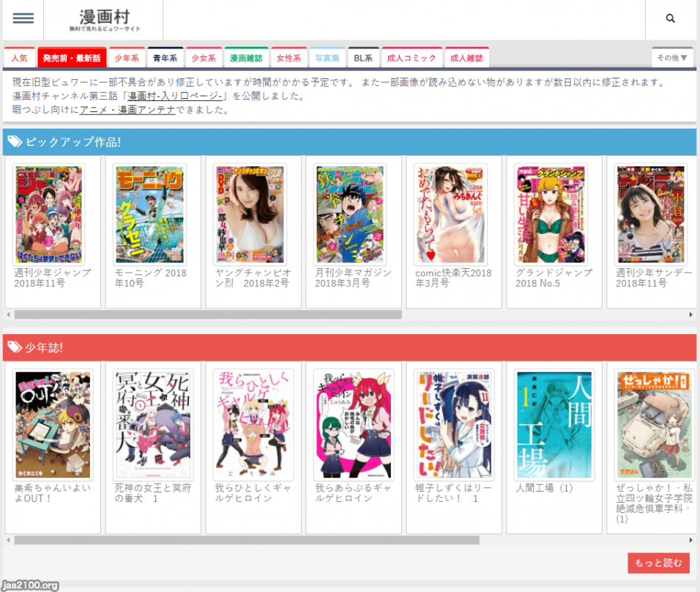
Task: Click the title 死神の女王と冥府の番犬 1
Action: point(153,493)
